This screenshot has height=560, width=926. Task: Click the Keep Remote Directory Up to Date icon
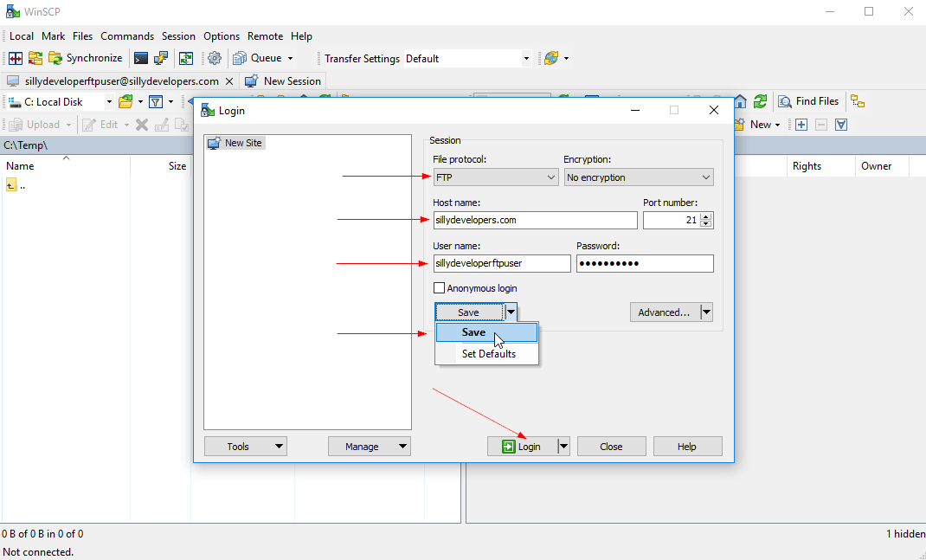pos(35,59)
